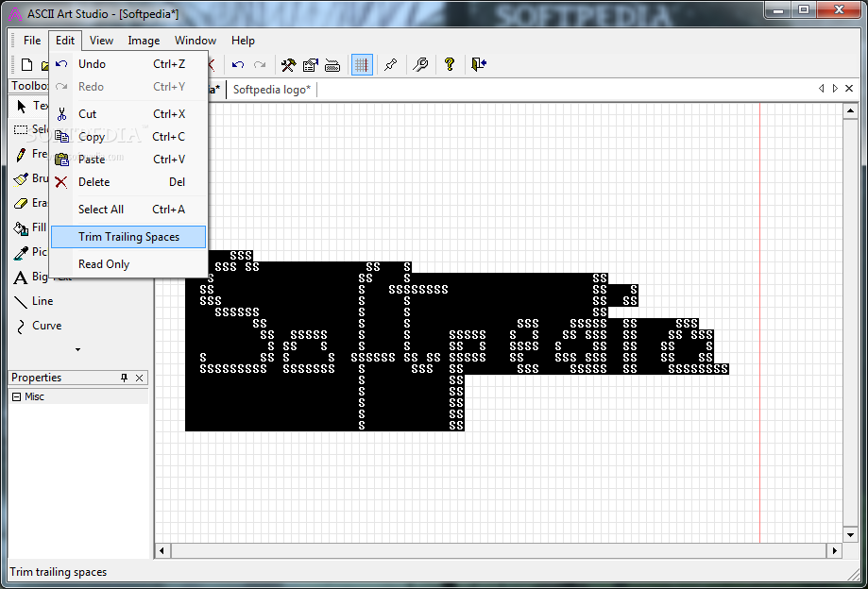This screenshot has width=868, height=589.
Task: Open the wrench options toolbar icon
Action: (x=420, y=65)
